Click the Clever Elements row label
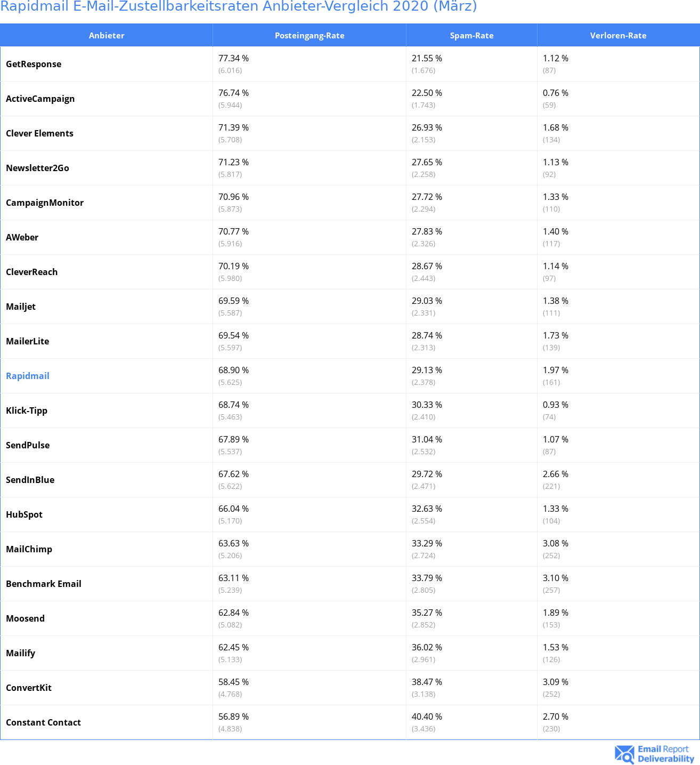This screenshot has width=700, height=765. (x=40, y=133)
